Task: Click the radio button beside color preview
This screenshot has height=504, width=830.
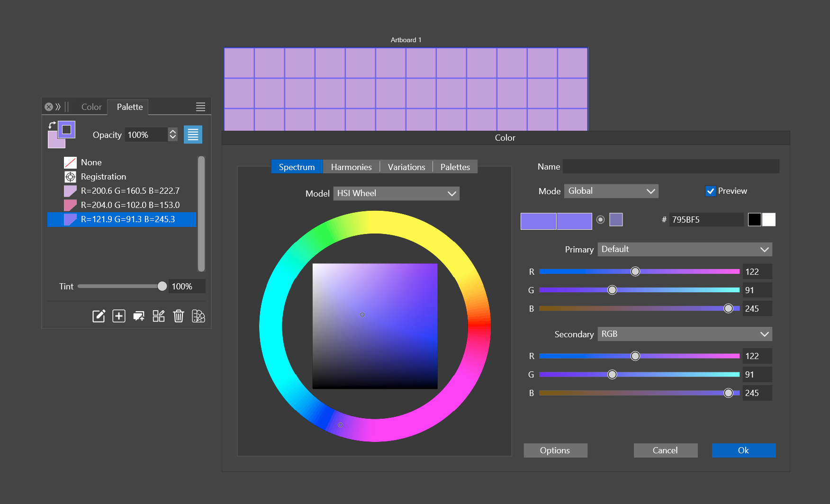Action: click(x=600, y=220)
